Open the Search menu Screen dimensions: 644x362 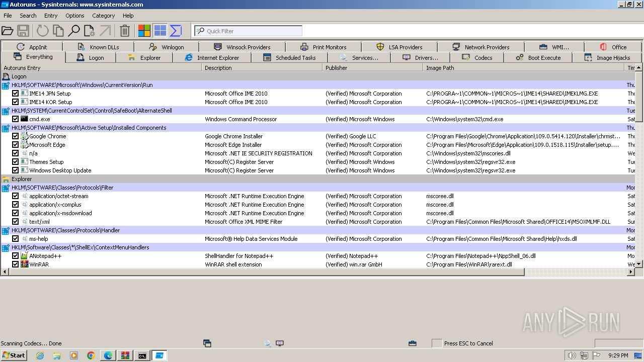pyautogui.click(x=28, y=16)
